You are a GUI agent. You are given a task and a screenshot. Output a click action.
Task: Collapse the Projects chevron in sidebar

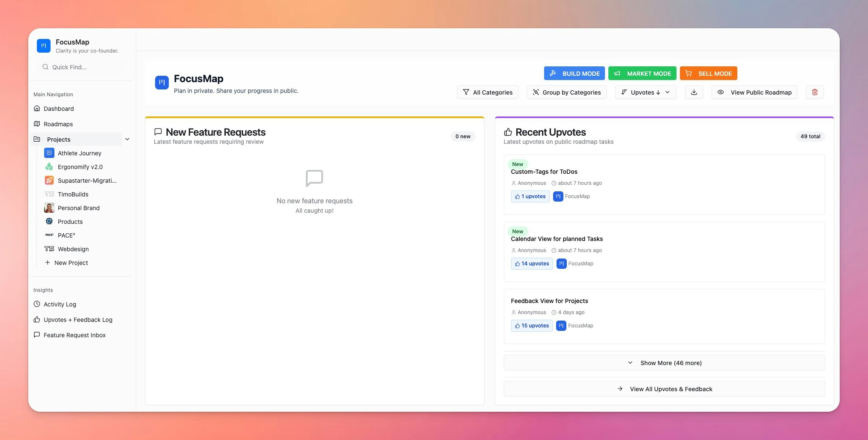[127, 139]
